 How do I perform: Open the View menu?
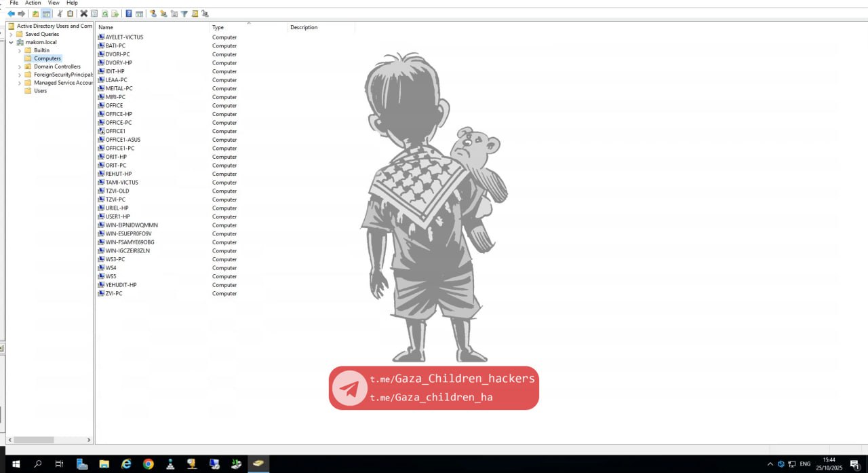[x=54, y=3]
